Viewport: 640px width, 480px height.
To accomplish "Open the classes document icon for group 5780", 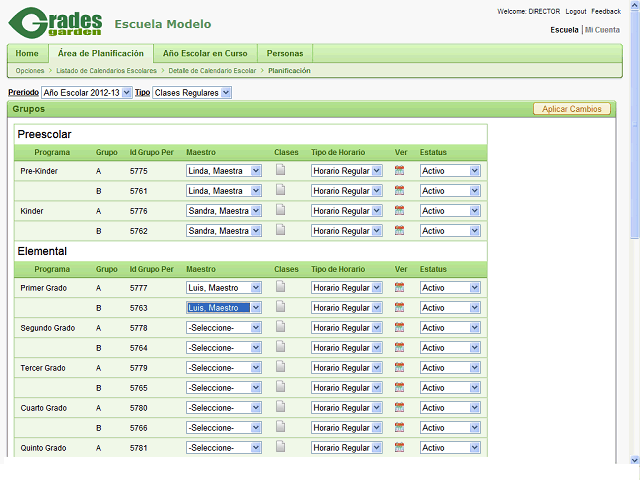I will click(x=280, y=407).
